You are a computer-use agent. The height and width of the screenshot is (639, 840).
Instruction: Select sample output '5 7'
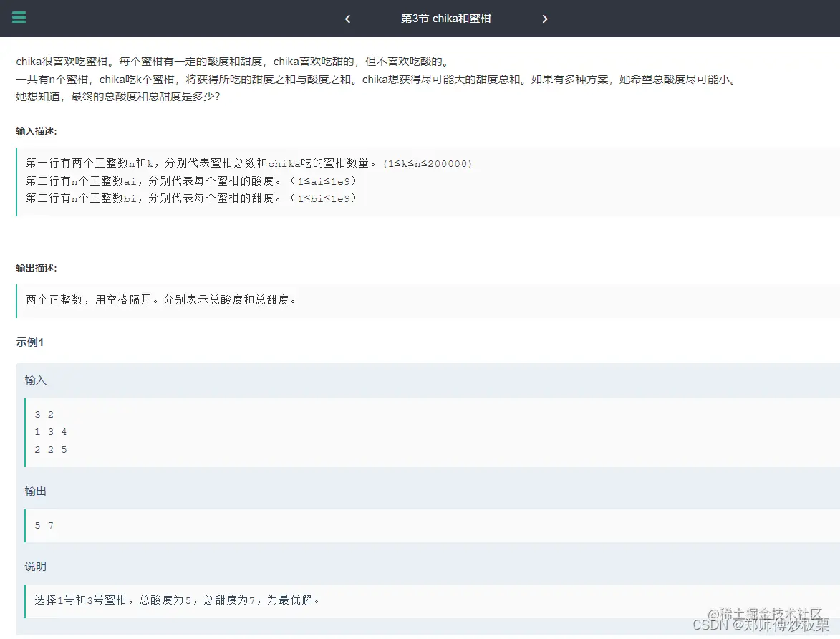[44, 525]
